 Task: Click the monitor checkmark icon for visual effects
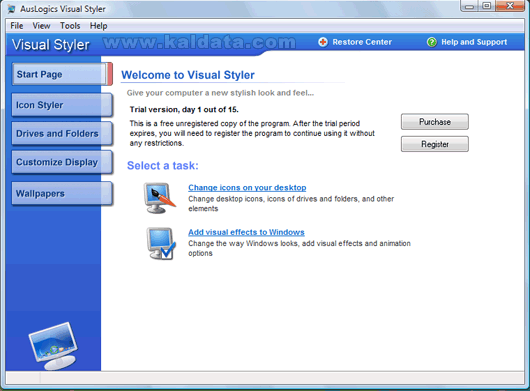[161, 243]
